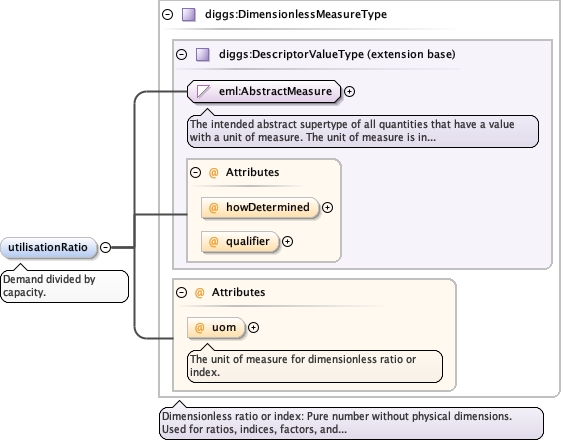Click the diggs:DescriptorValueType (extension base) title

click(x=337, y=54)
